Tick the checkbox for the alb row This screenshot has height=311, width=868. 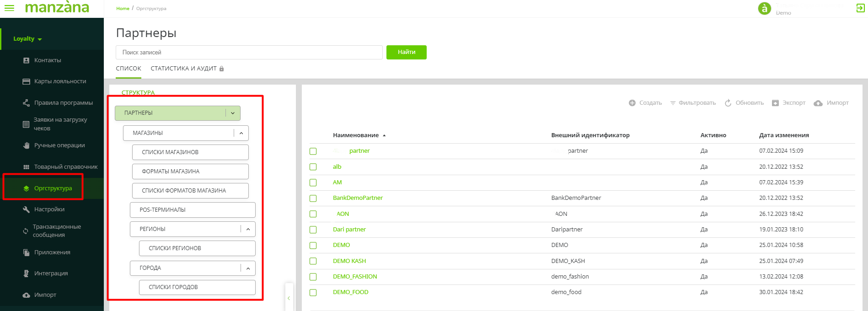(x=313, y=167)
